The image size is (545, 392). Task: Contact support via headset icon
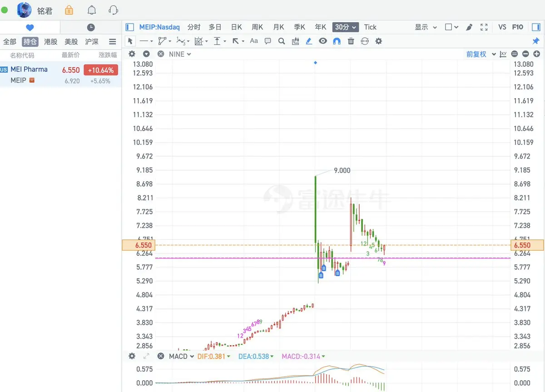114,10
